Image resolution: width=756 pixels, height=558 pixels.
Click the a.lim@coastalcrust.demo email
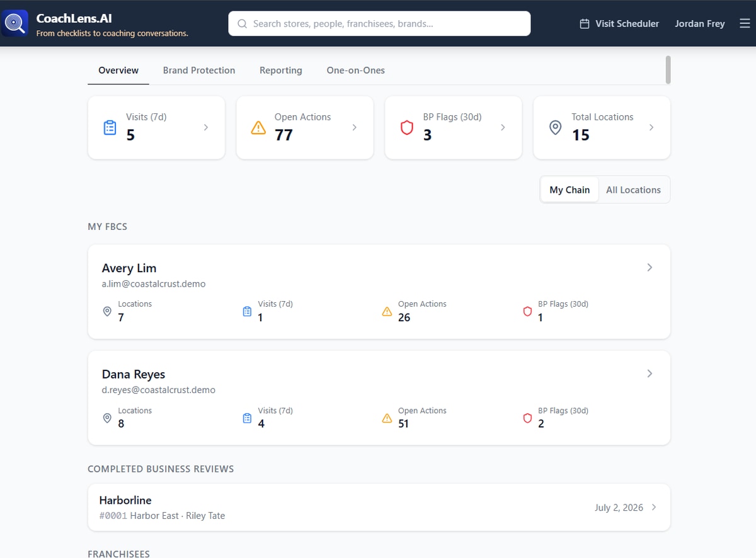[x=154, y=284]
